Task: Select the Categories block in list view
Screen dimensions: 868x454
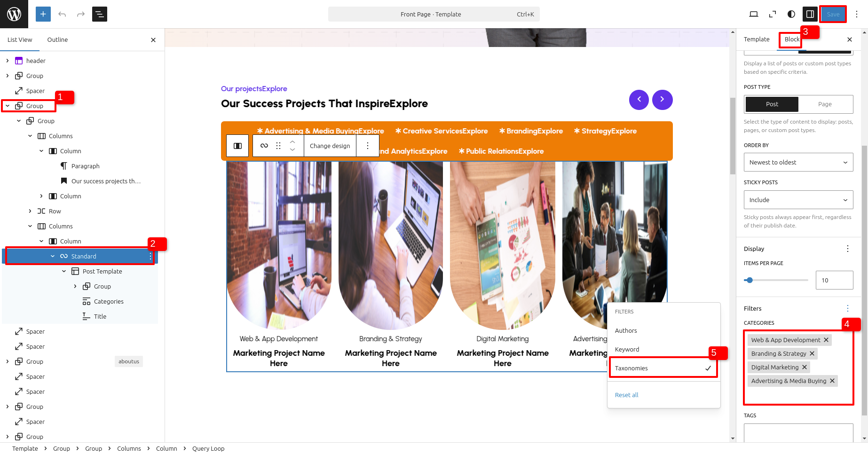Action: tap(109, 301)
